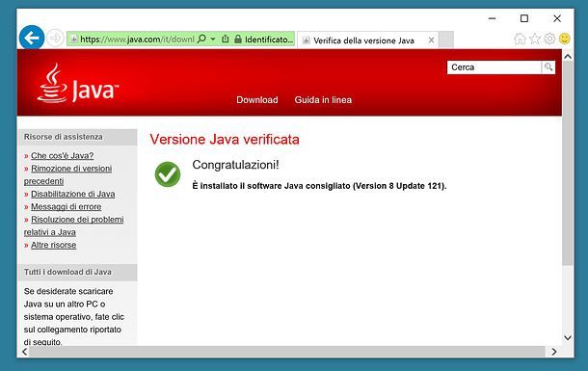Open Rimozione di versioni precedenti link

click(67, 174)
